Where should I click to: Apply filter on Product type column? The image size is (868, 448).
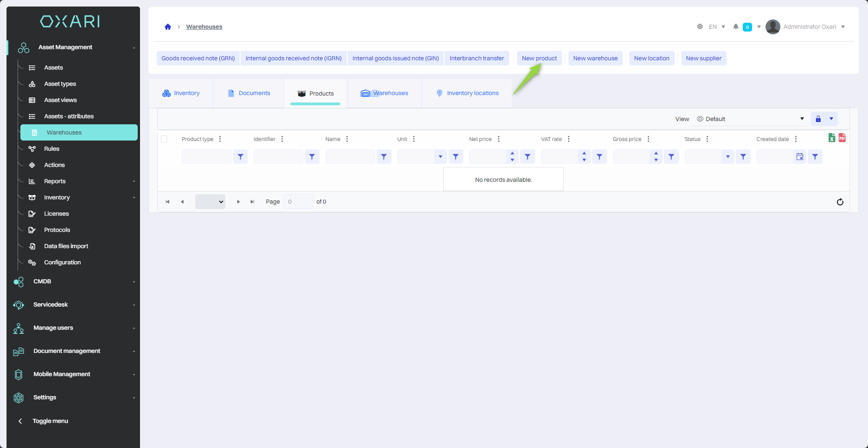coord(240,157)
